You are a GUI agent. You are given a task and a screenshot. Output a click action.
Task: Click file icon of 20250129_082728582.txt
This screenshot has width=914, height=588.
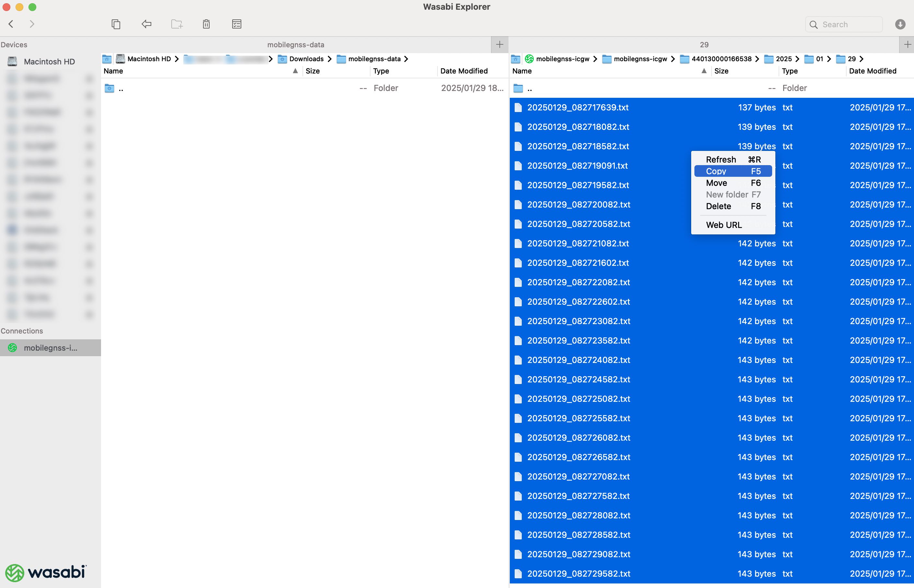click(x=518, y=535)
